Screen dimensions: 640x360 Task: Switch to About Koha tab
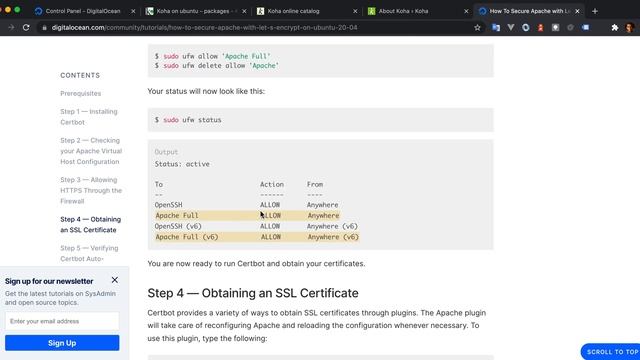416,11
